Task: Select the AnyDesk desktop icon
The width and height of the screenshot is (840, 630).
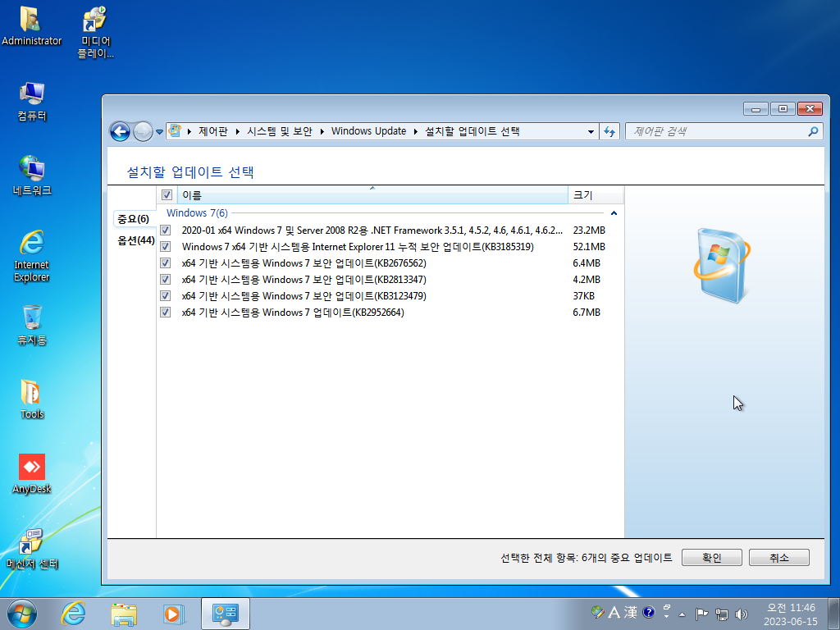Action: click(x=32, y=473)
